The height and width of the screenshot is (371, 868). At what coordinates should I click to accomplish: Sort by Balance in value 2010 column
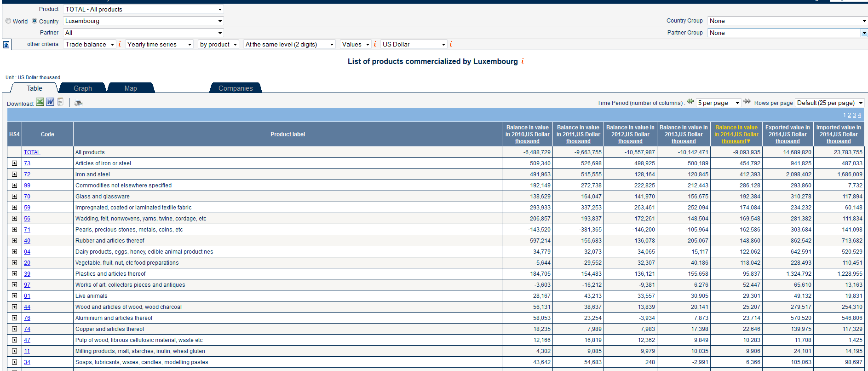(x=528, y=134)
